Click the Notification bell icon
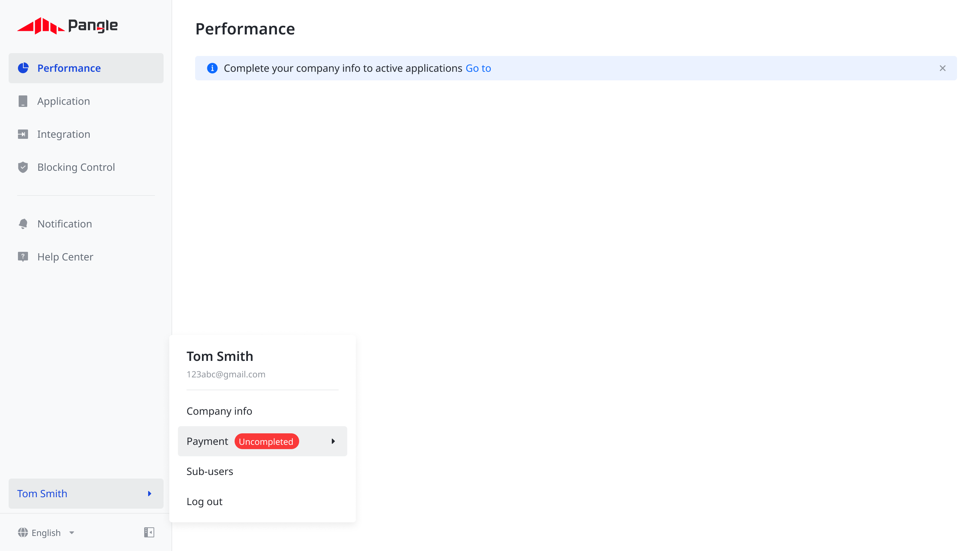980x551 pixels. 23,224
